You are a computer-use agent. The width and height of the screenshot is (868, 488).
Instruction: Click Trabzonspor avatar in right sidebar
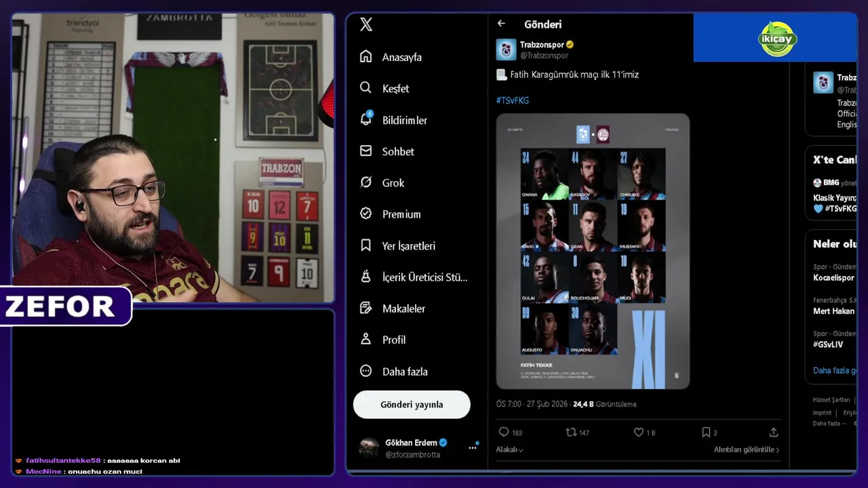tap(823, 83)
